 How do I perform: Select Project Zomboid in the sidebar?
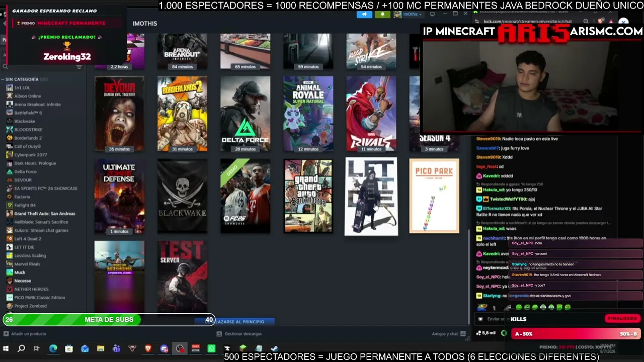(30, 306)
